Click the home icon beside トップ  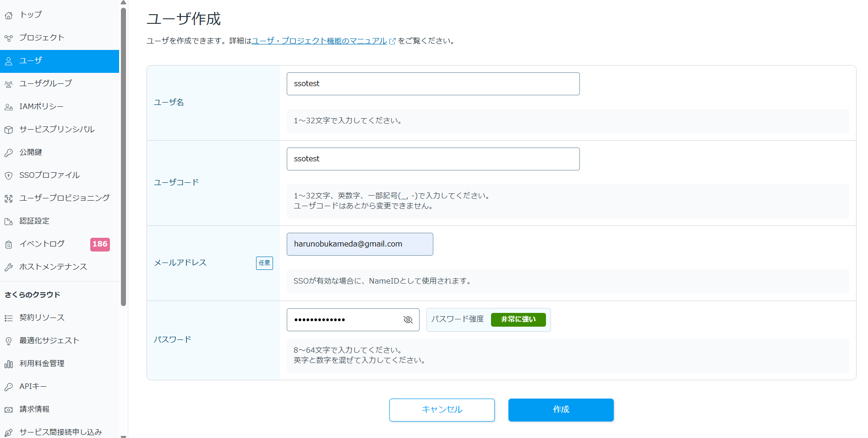tap(9, 16)
